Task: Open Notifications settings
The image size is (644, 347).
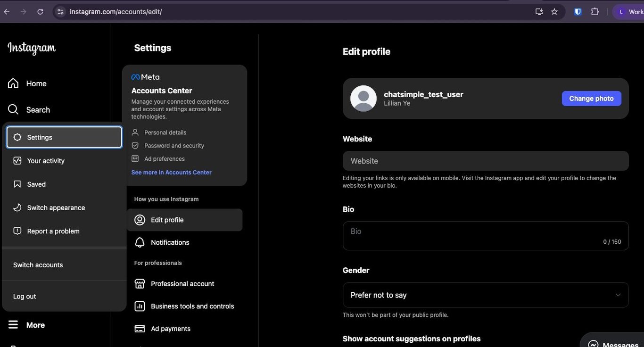Action: pos(170,242)
